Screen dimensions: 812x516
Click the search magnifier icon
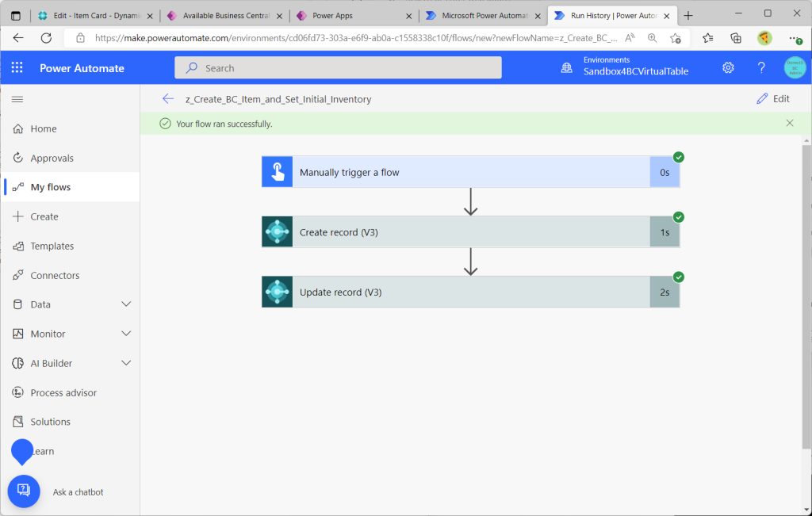(192, 68)
